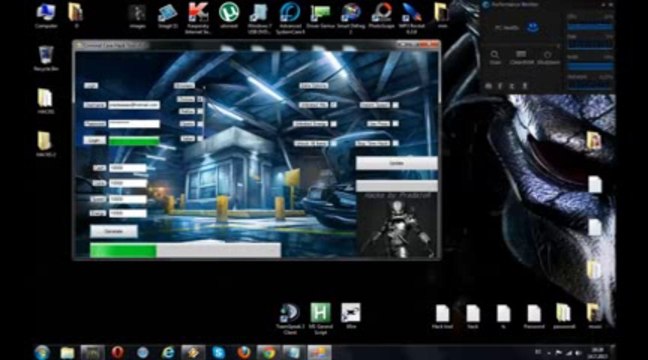Click the Windows Start orb
Image resolution: width=648 pixels, height=360 pixels.
click(x=42, y=353)
